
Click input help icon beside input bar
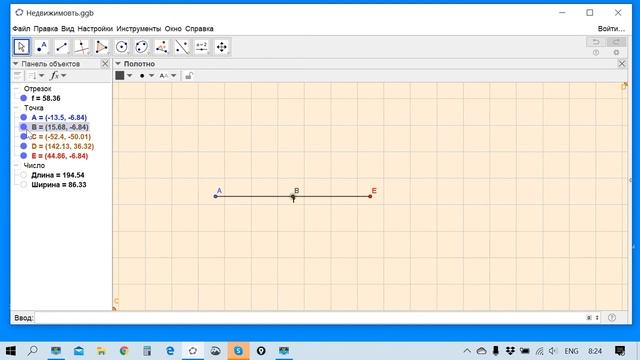click(611, 318)
